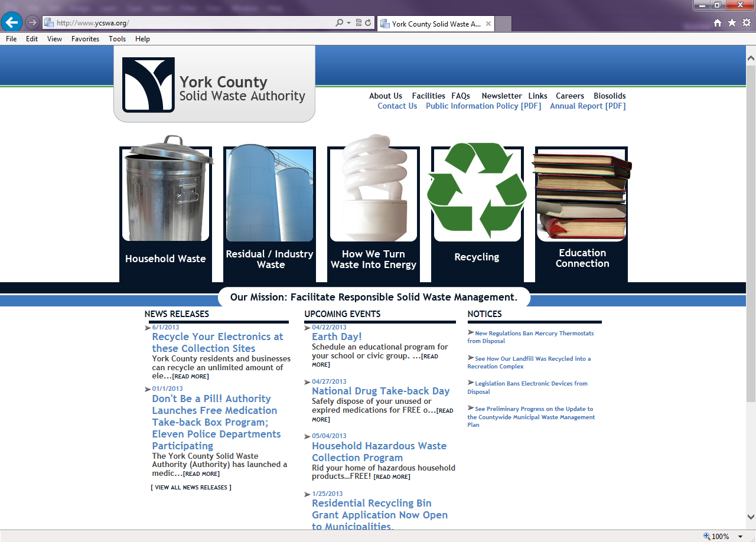756x542 pixels.
Task: Open Public Information Policy [PDF] link
Action: pyautogui.click(x=484, y=106)
